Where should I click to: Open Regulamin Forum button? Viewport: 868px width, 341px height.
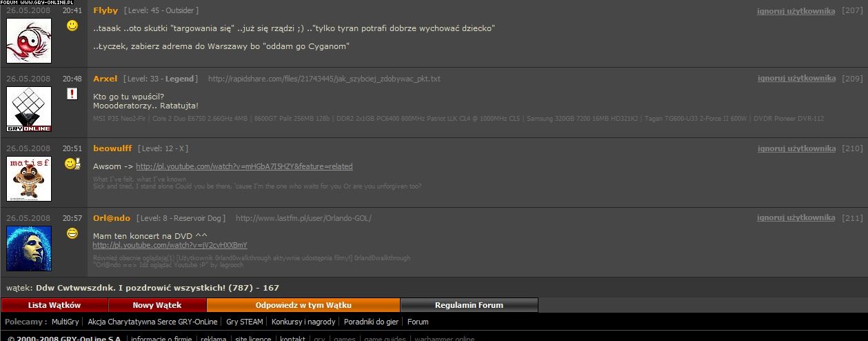pos(469,305)
